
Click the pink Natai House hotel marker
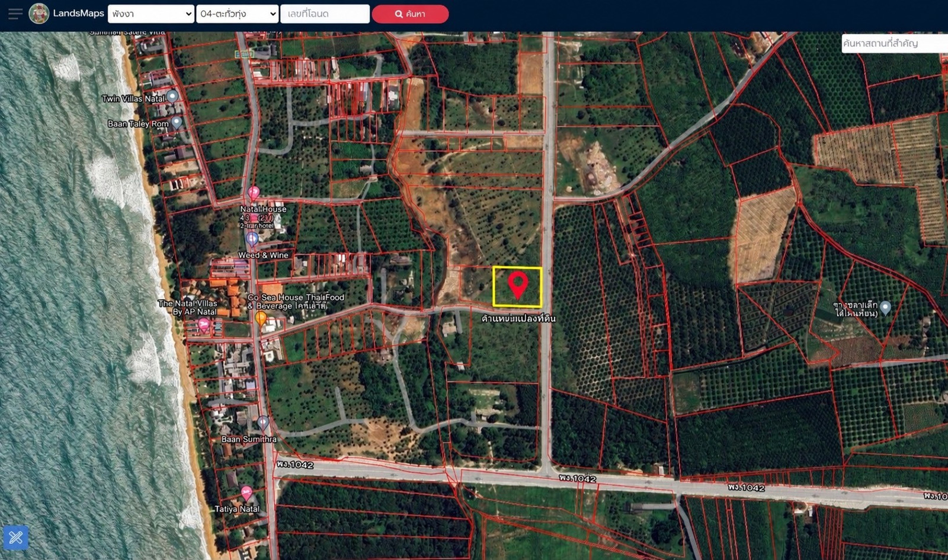pos(254,193)
